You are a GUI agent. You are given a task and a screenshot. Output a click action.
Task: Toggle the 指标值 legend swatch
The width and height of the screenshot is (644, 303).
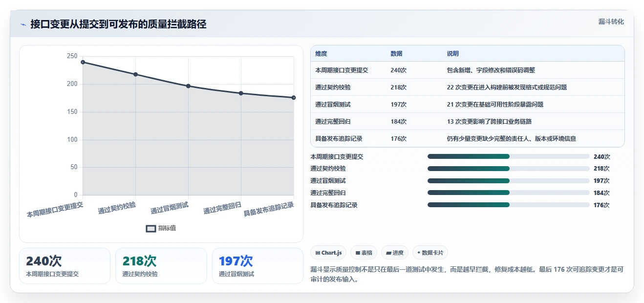point(151,228)
